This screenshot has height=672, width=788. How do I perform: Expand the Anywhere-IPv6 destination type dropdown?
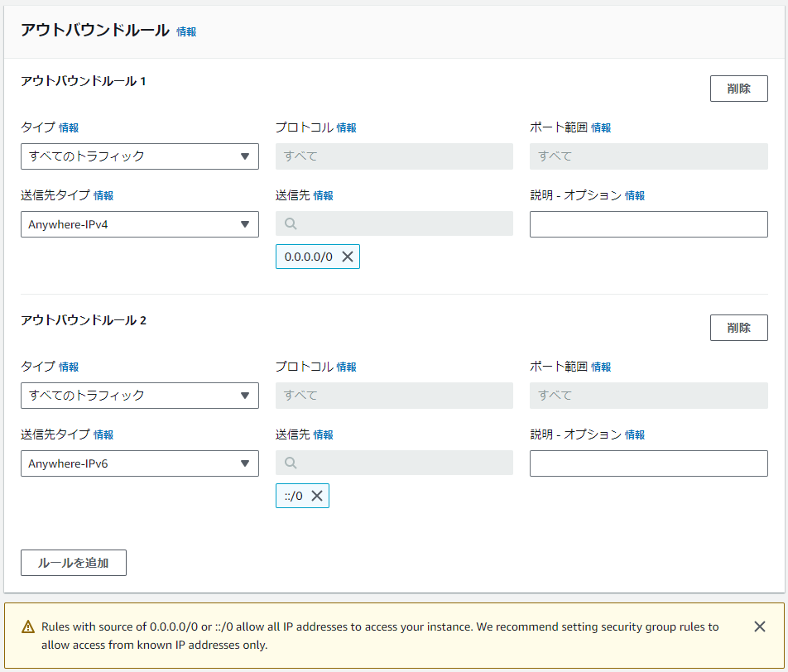pos(139,463)
